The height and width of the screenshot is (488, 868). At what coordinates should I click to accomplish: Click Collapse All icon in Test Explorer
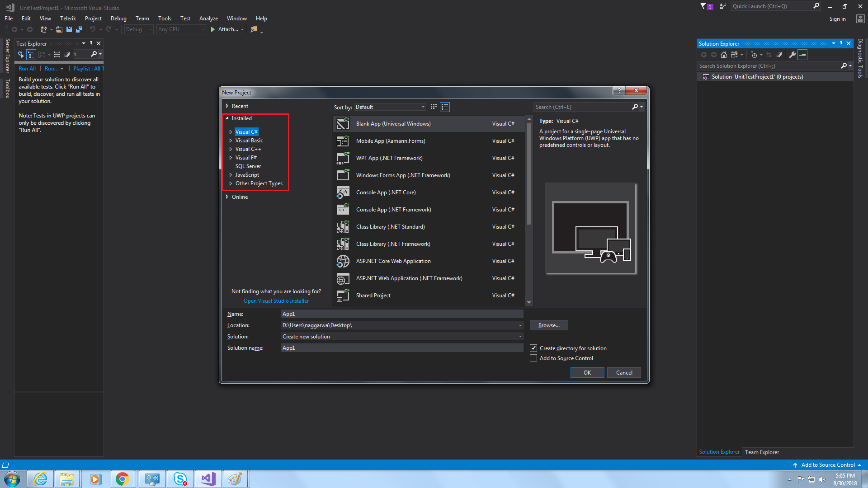[x=67, y=54]
